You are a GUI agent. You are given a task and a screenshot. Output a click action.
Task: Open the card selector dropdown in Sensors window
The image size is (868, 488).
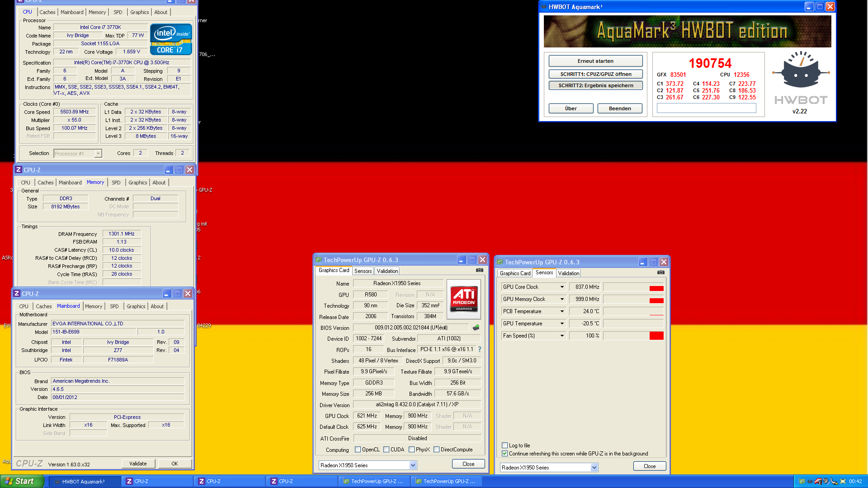point(594,468)
